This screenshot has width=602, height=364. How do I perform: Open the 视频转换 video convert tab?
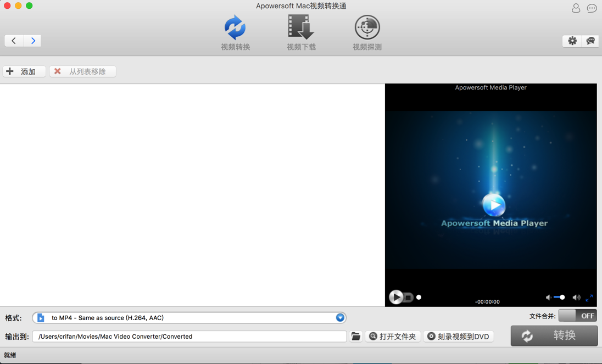coord(235,33)
